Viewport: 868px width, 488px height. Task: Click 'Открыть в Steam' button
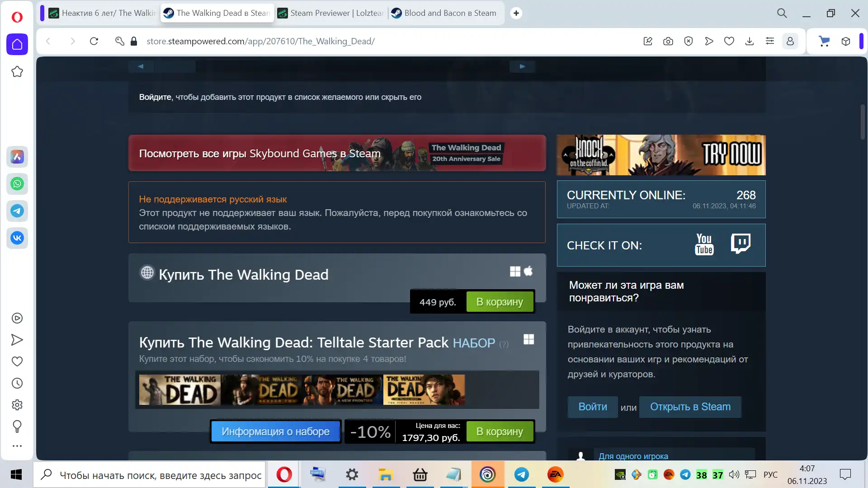[690, 407]
